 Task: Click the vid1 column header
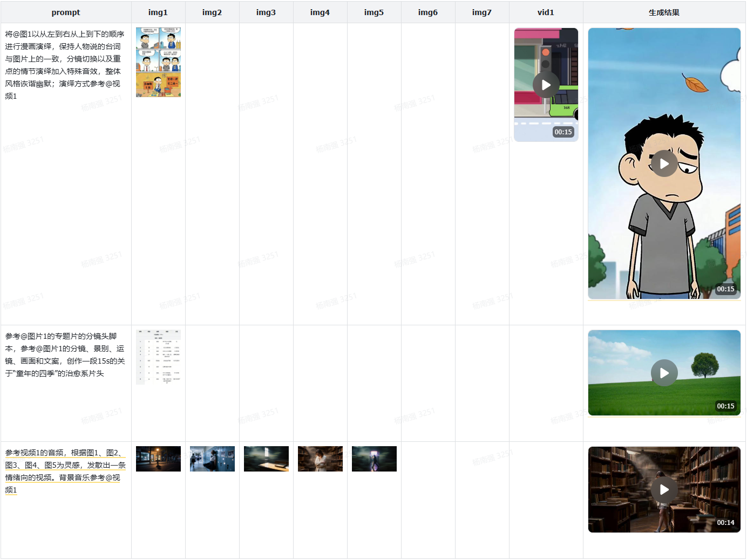tap(546, 12)
